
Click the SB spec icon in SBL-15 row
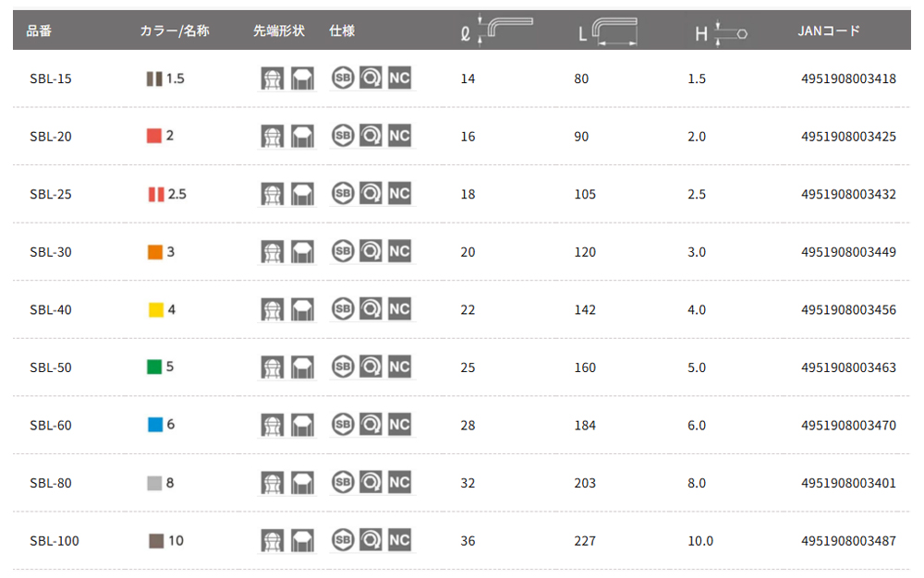[x=343, y=78]
